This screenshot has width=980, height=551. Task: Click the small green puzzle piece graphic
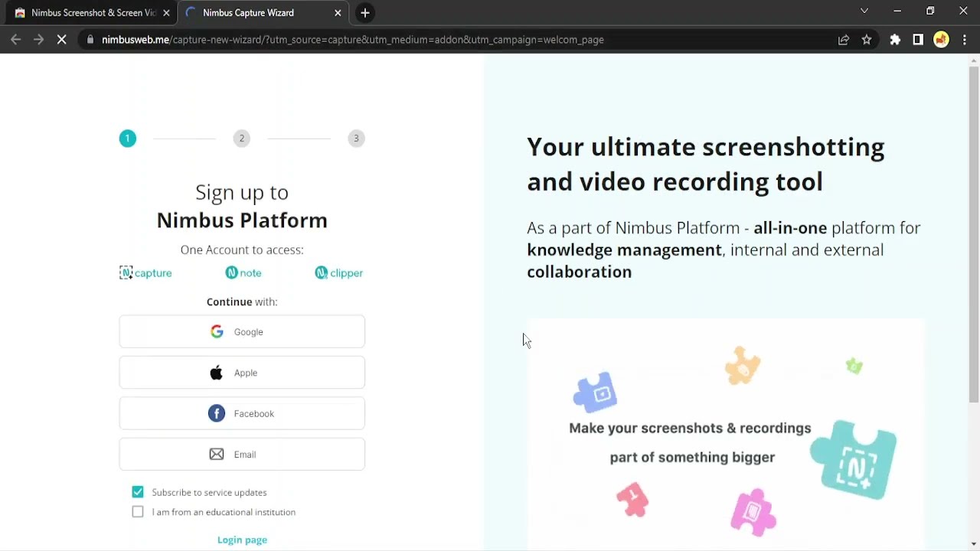coord(854,366)
